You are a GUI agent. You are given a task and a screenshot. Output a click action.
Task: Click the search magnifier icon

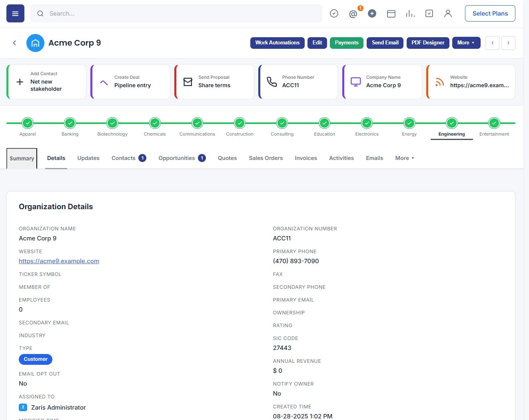[40, 14]
